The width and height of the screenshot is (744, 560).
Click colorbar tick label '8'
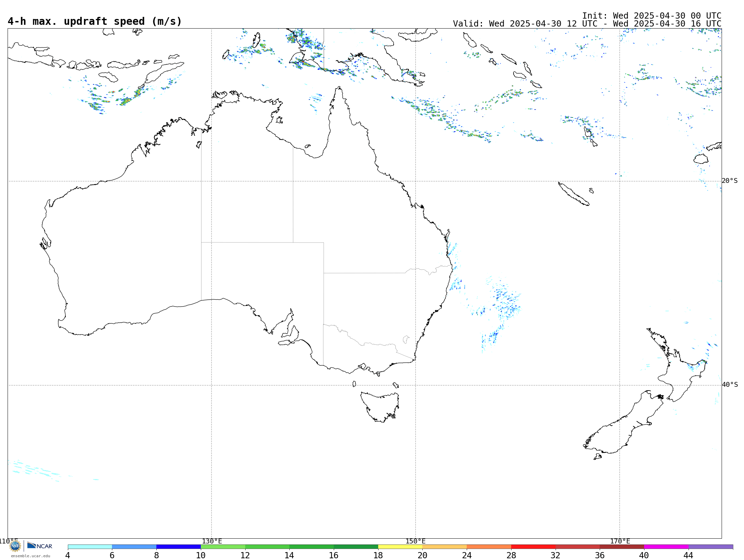[x=156, y=556]
